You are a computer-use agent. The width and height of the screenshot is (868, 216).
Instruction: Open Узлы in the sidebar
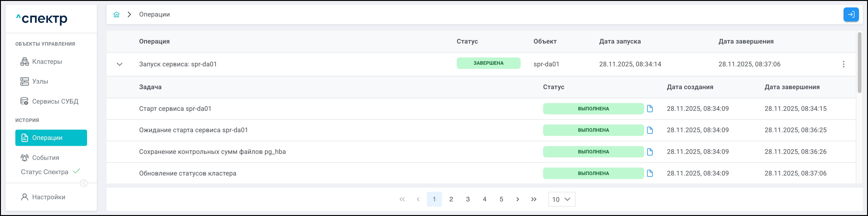coord(40,81)
